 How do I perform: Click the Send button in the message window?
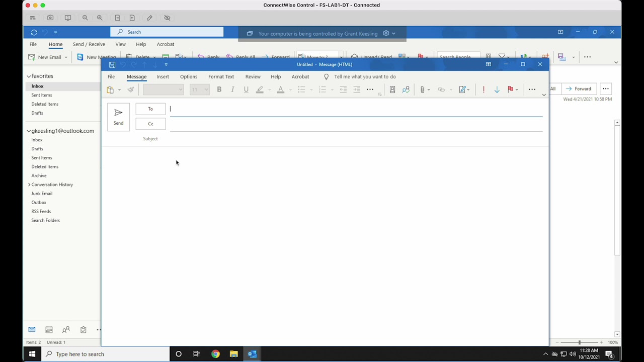pyautogui.click(x=118, y=117)
